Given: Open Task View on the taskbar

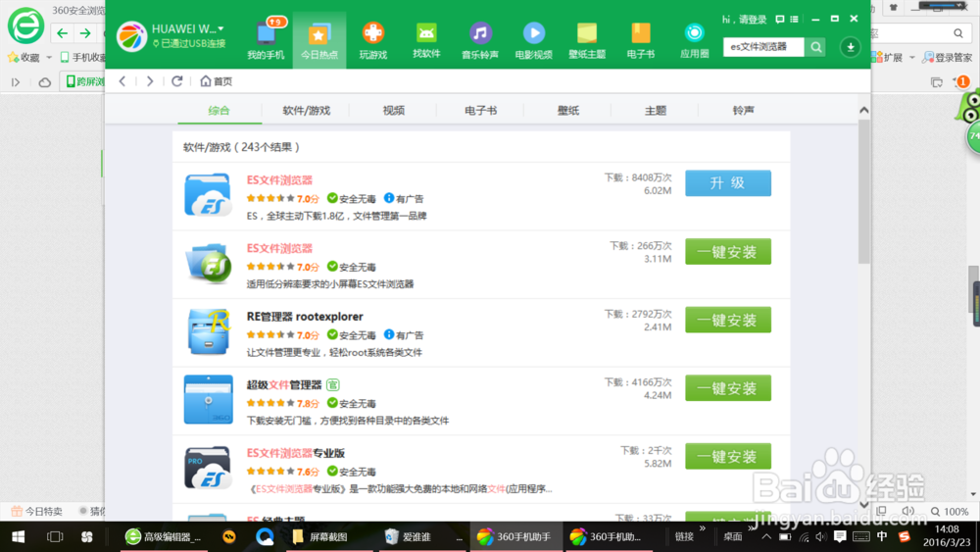Looking at the screenshot, I should click(55, 536).
